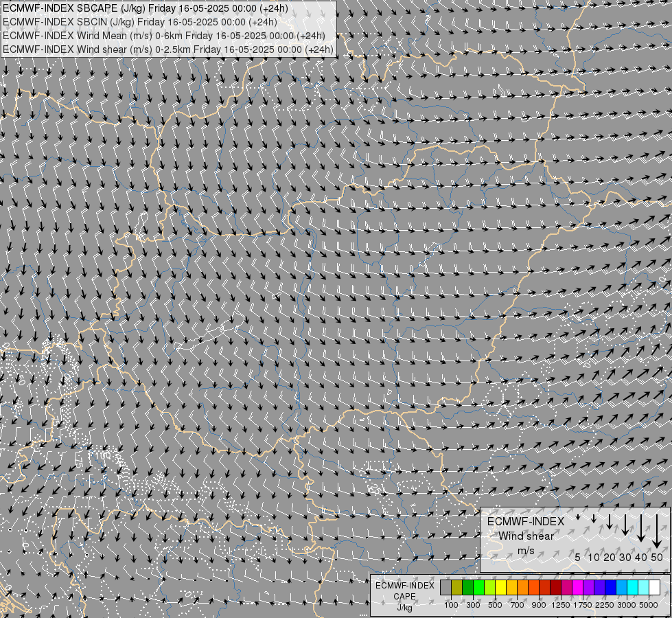Viewport: 672px width, 618px height.
Task: Select the olive CAPE legend swatch
Action: (457, 588)
